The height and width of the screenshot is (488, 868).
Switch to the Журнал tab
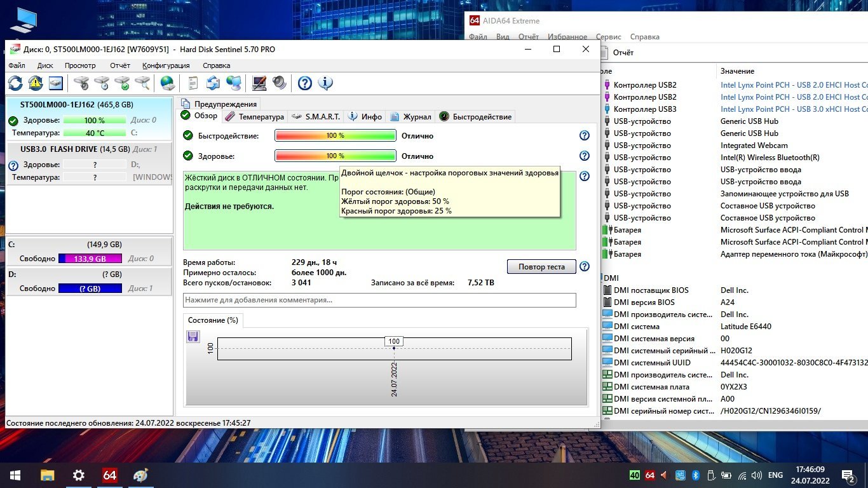[410, 116]
